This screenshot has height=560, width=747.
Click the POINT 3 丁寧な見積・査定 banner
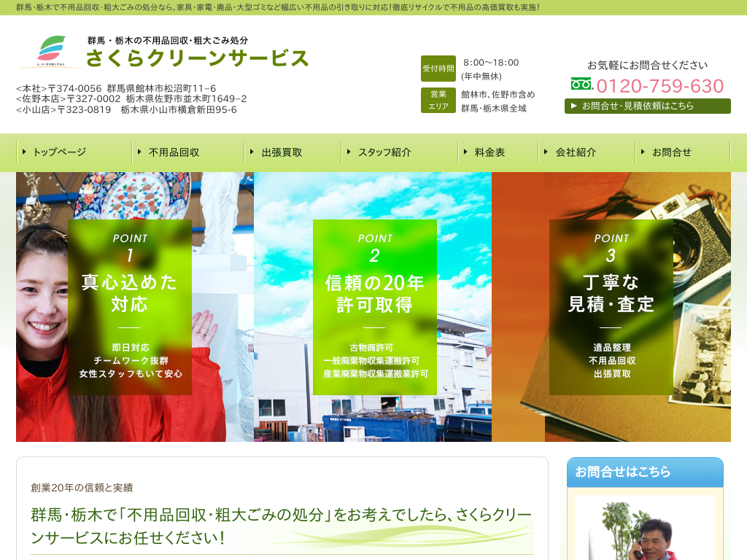click(x=611, y=307)
